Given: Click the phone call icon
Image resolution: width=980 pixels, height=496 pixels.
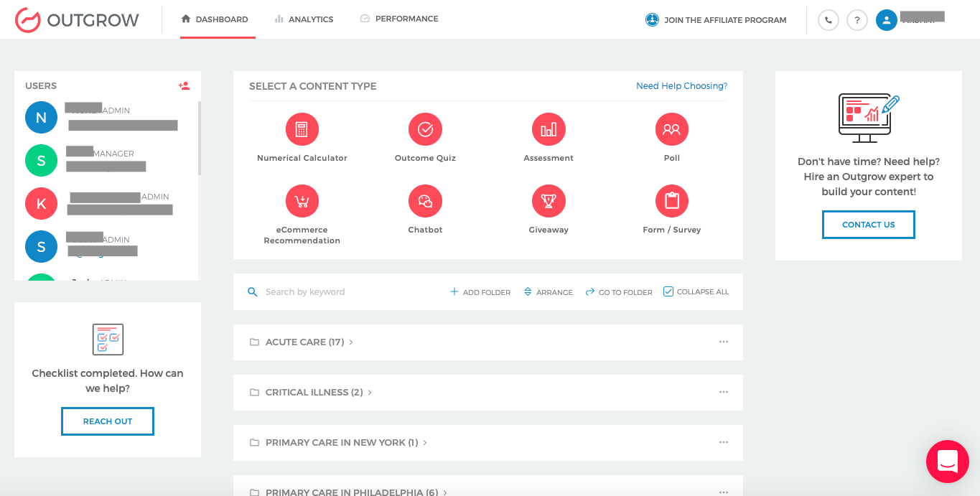Looking at the screenshot, I should [x=829, y=20].
